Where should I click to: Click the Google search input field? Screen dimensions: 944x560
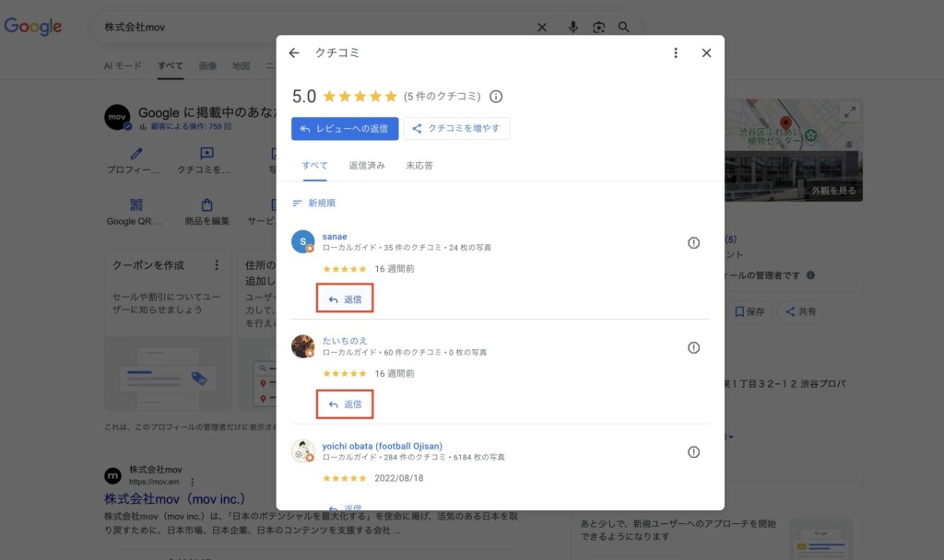pos(313,28)
